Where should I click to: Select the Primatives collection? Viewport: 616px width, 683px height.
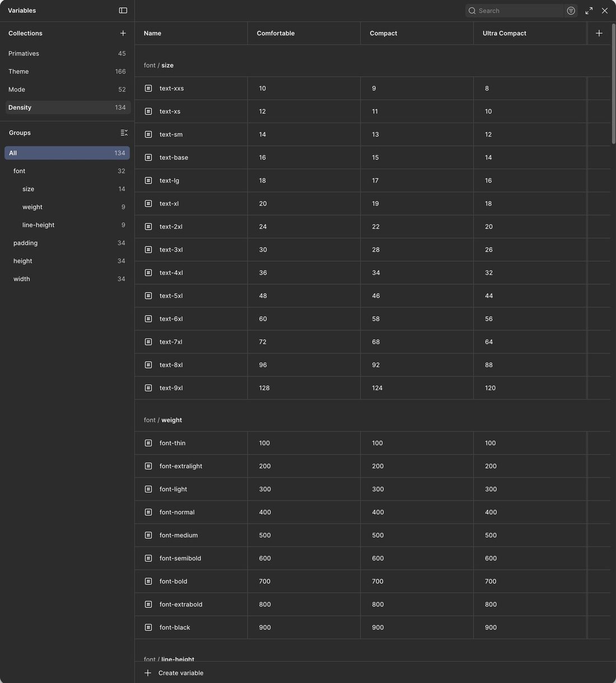click(x=67, y=53)
